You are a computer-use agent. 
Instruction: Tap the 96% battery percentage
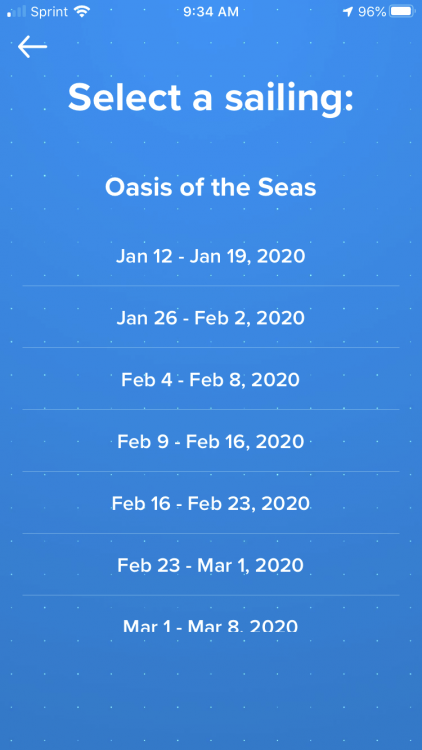click(x=372, y=12)
